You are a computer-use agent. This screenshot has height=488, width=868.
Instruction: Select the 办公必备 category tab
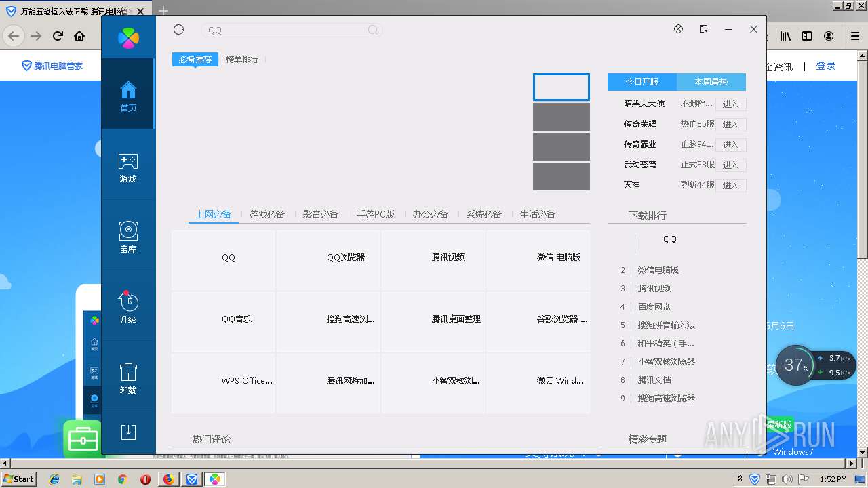(x=431, y=214)
